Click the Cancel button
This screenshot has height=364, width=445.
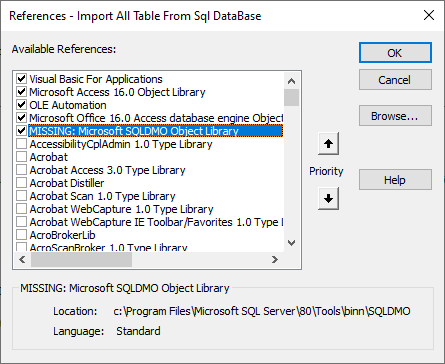pos(395,80)
